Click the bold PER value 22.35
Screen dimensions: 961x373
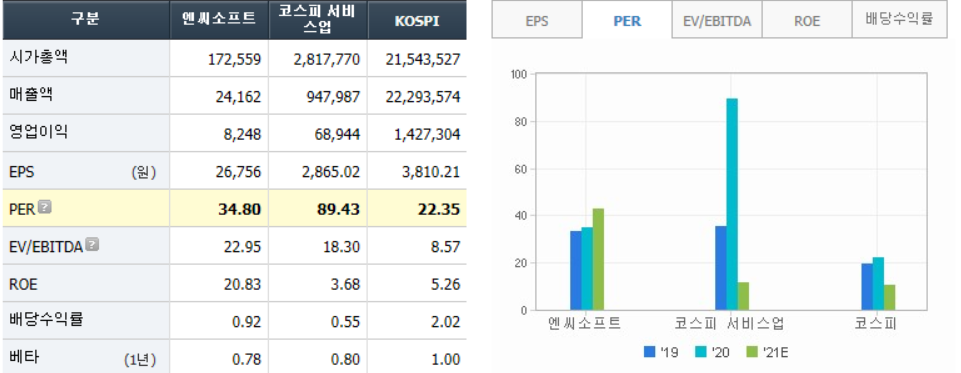click(439, 209)
